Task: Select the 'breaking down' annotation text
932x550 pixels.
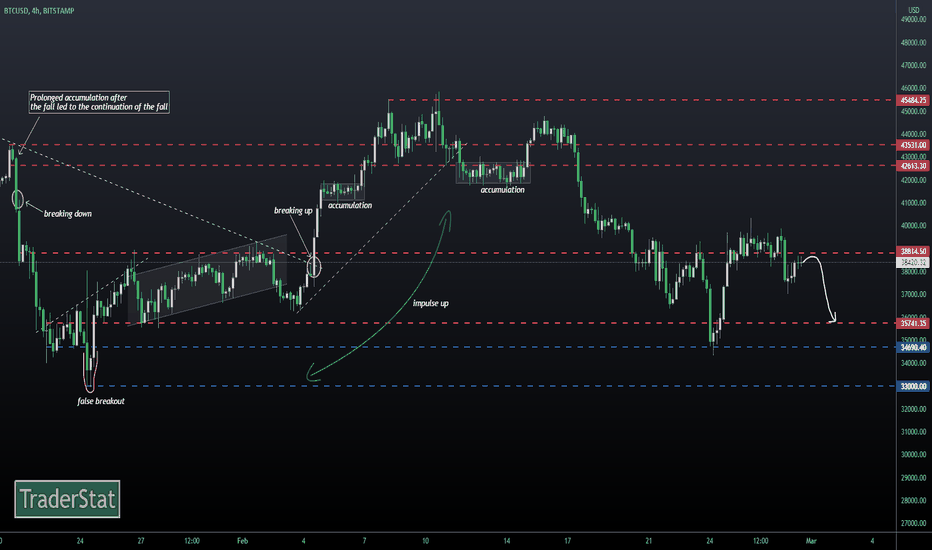Action: 68,214
